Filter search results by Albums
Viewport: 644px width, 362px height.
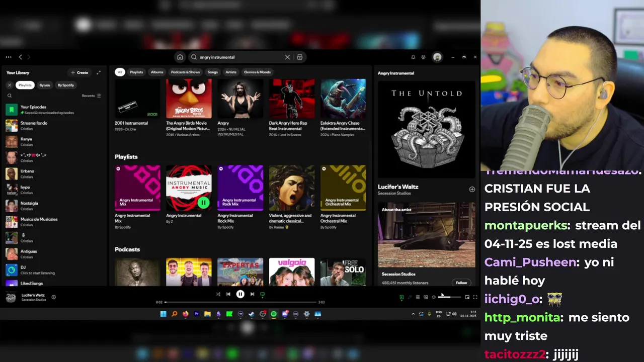pyautogui.click(x=157, y=72)
